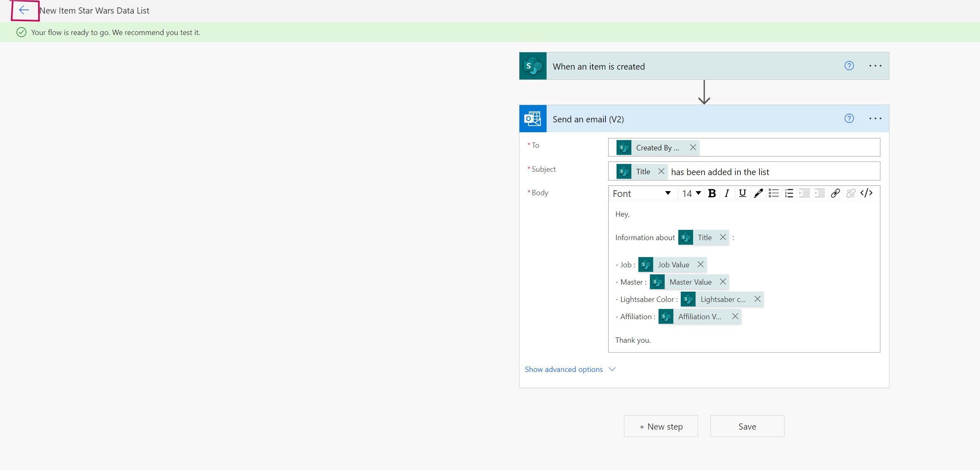Click the '- Lightsaber Color :' label text
The height and width of the screenshot is (470, 980).
pyautogui.click(x=646, y=299)
